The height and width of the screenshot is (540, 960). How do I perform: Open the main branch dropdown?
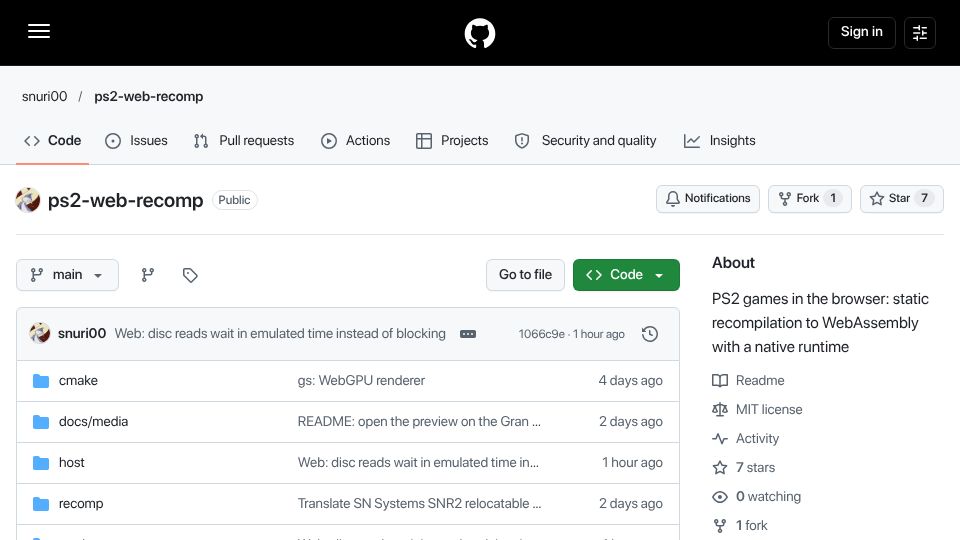pos(67,275)
